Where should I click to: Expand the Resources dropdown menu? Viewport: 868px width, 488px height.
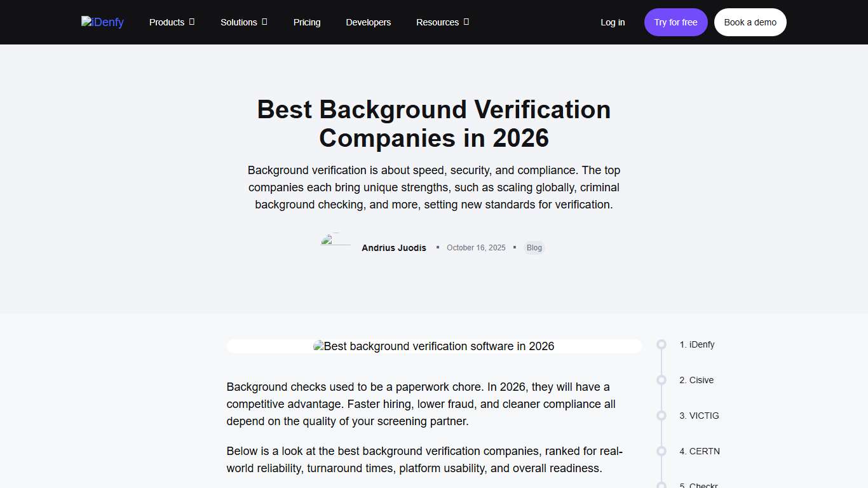coord(442,22)
